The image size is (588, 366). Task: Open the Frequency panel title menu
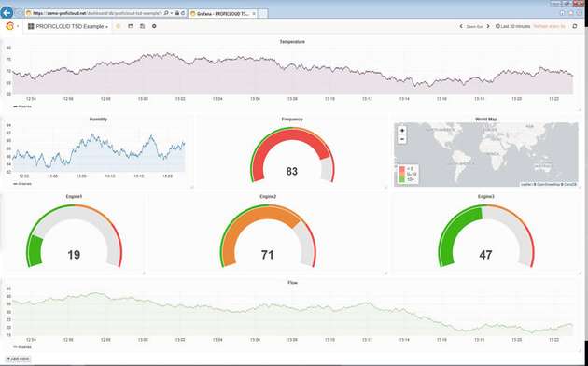(292, 120)
